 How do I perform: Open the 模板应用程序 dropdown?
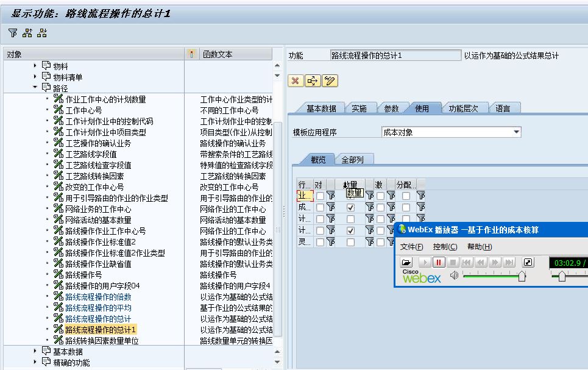[517, 132]
